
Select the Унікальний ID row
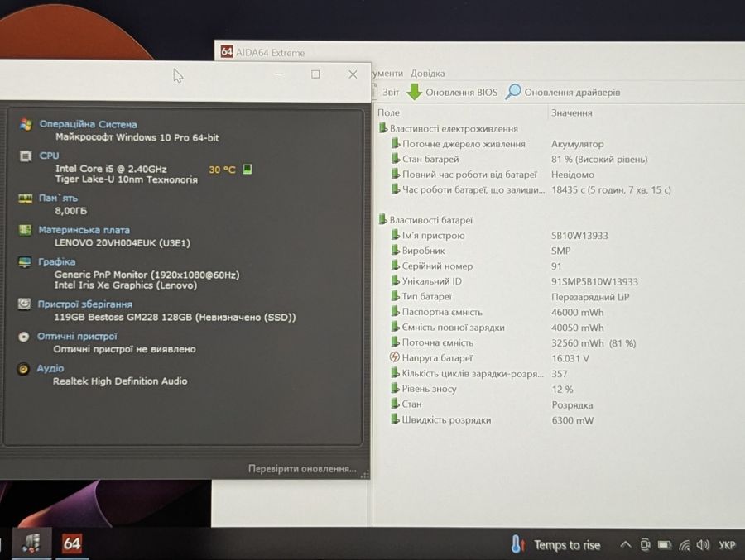[x=515, y=281]
